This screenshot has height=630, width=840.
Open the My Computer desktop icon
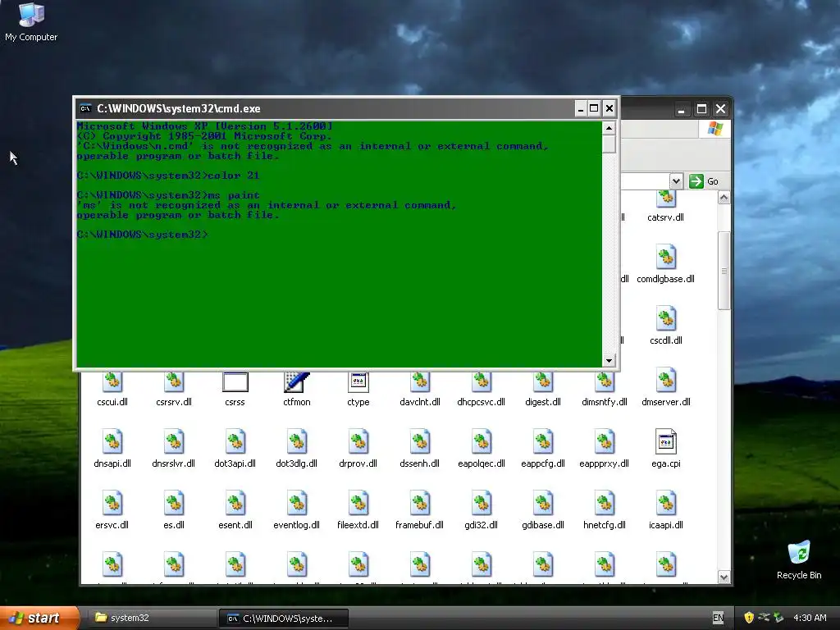point(31,22)
